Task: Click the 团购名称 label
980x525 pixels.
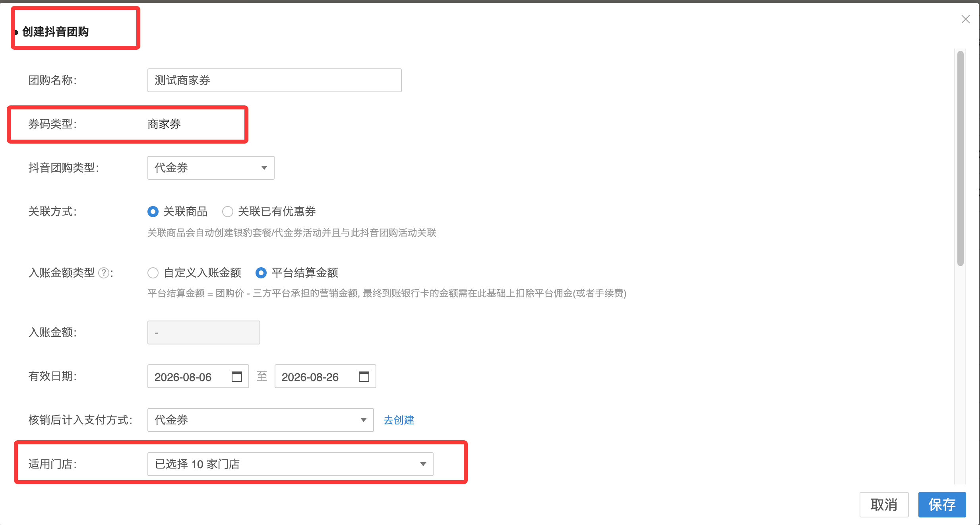Action: point(52,80)
